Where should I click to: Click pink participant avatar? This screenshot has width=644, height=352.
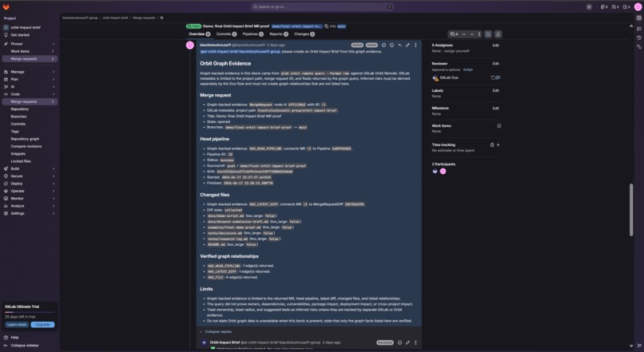coord(443,171)
